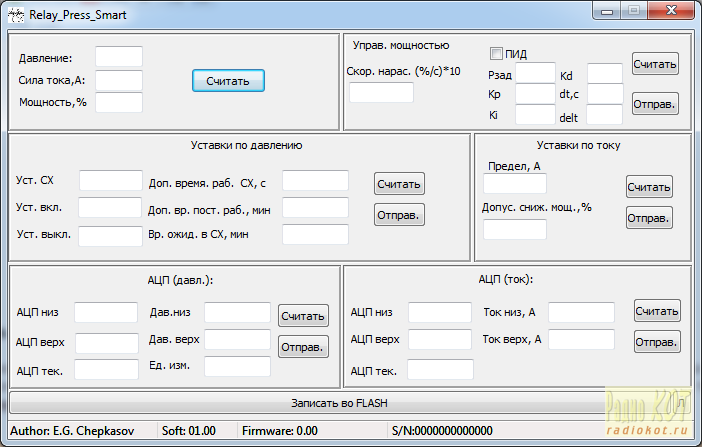Click the Relay_Press_Smart title bar app icon
This screenshot has width=702, height=447.
(15, 12)
